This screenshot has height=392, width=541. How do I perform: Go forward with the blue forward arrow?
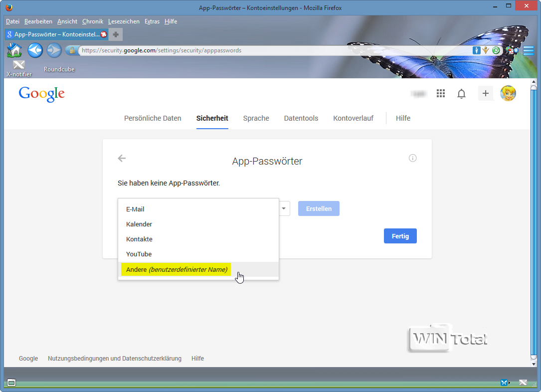tap(54, 50)
